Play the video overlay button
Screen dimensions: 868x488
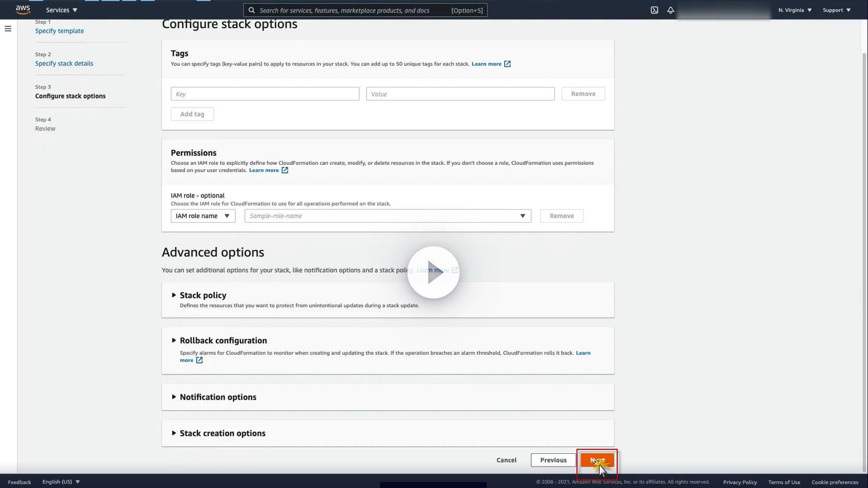(433, 272)
